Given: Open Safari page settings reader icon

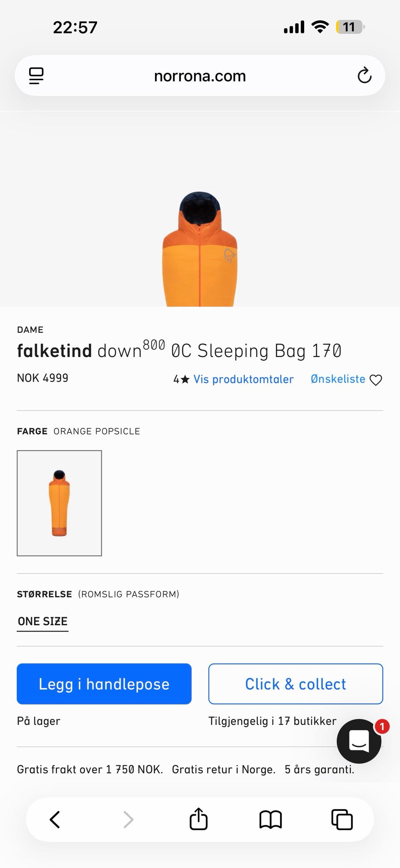Looking at the screenshot, I should point(36,76).
